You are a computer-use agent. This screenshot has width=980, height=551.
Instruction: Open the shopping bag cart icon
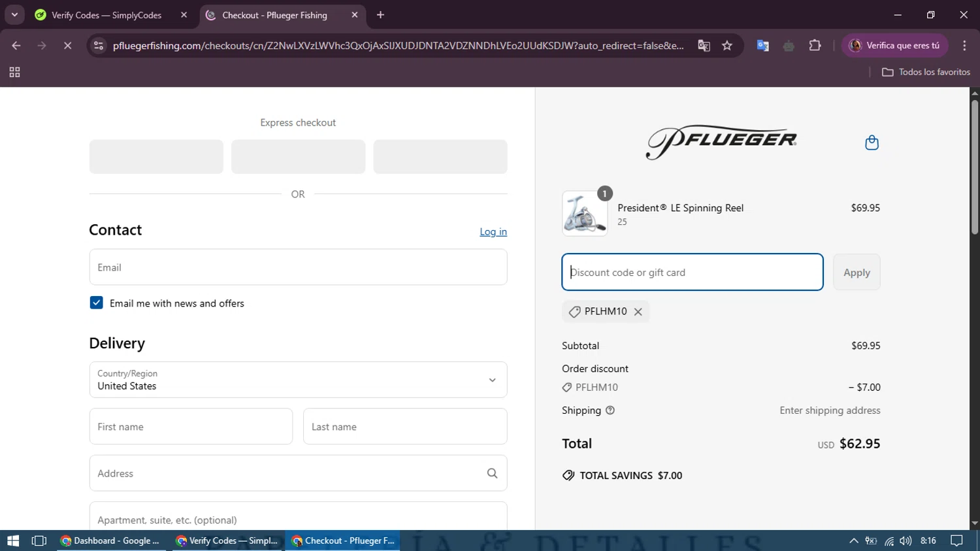click(x=872, y=142)
